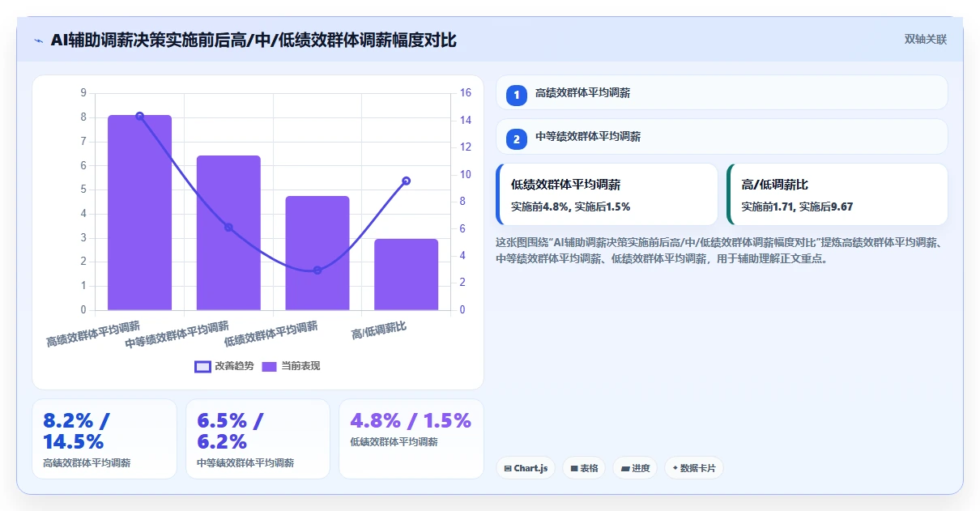Click the 低绩效群体平均调薪 bar in chart
Viewport: 980px width, 511px height.
coord(317,253)
